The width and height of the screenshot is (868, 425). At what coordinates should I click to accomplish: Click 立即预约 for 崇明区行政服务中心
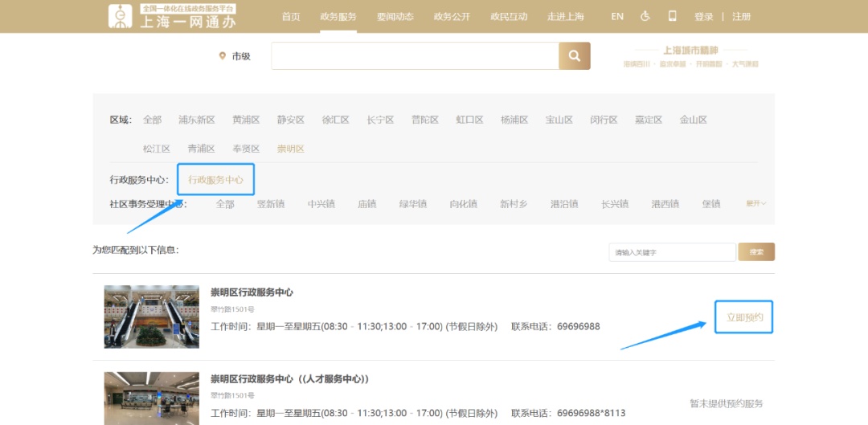[744, 317]
